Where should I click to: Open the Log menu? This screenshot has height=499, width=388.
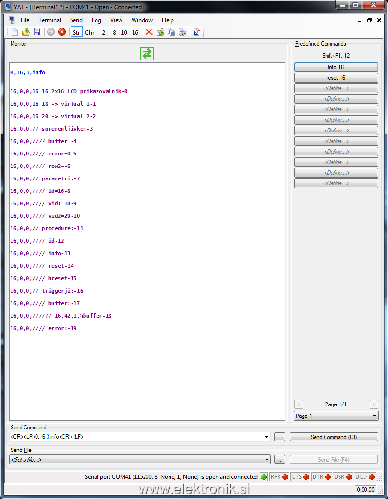click(96, 20)
